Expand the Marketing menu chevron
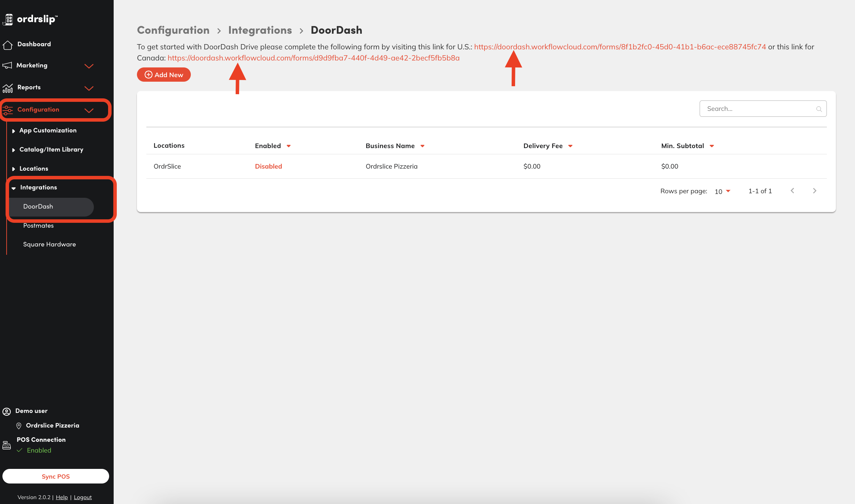 tap(89, 66)
